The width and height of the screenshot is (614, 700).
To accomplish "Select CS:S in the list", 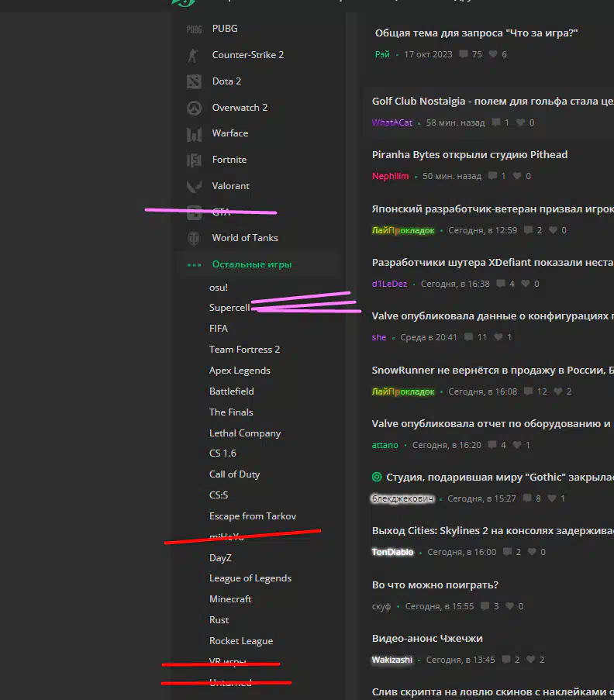I will click(x=219, y=495).
